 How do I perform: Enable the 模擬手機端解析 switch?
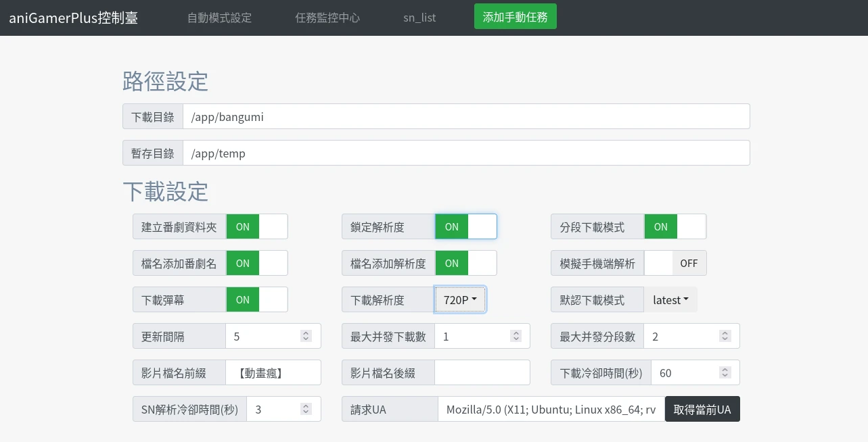pyautogui.click(x=675, y=264)
